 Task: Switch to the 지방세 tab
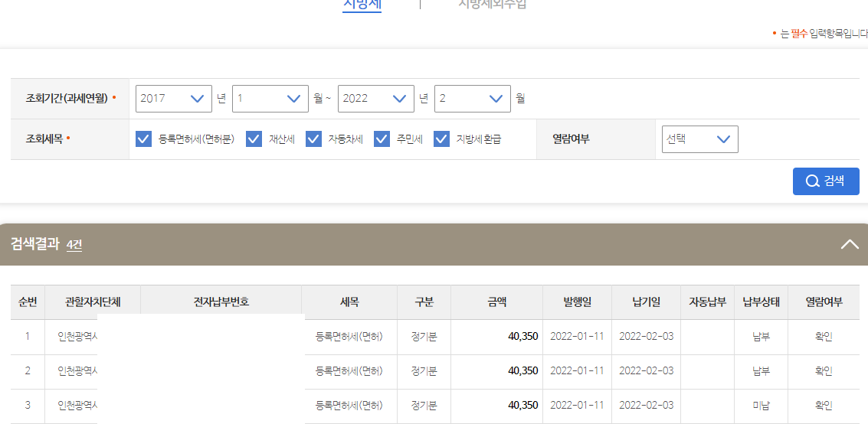click(362, 5)
